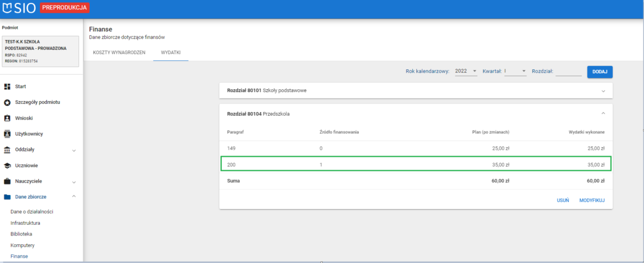
Task: Select the Wydatki tab
Action: 171,52
